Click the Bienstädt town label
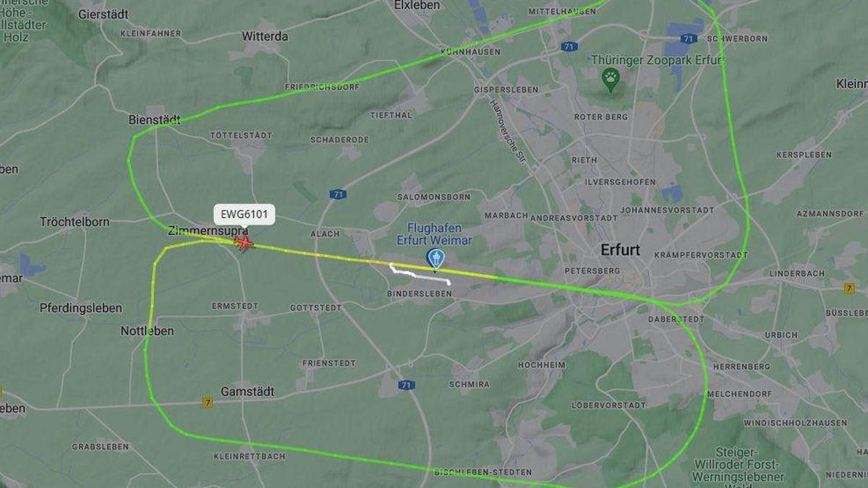 pos(154,119)
